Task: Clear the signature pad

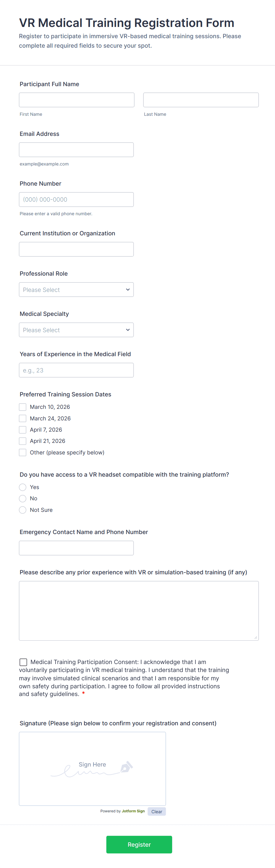Action: click(x=156, y=812)
